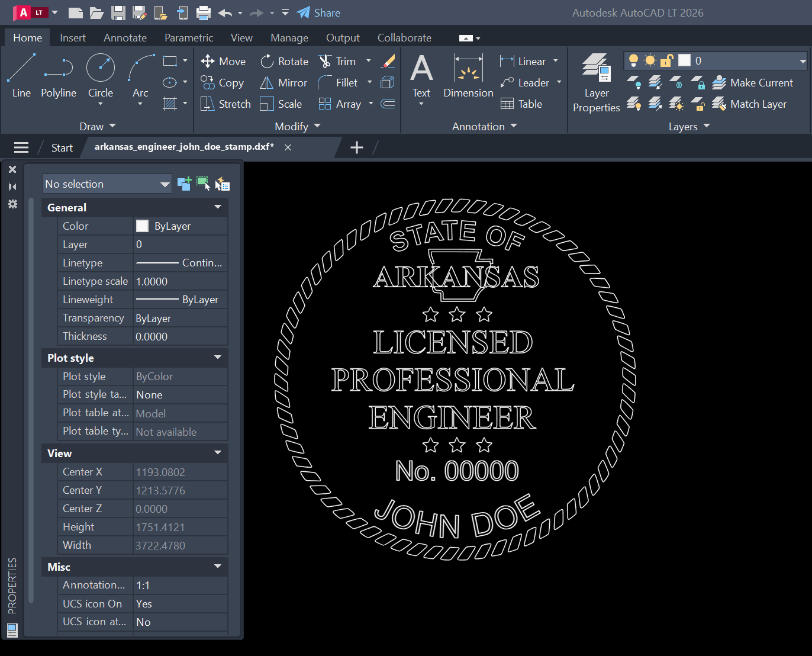Switch to the Output ribbon tab

coord(343,37)
